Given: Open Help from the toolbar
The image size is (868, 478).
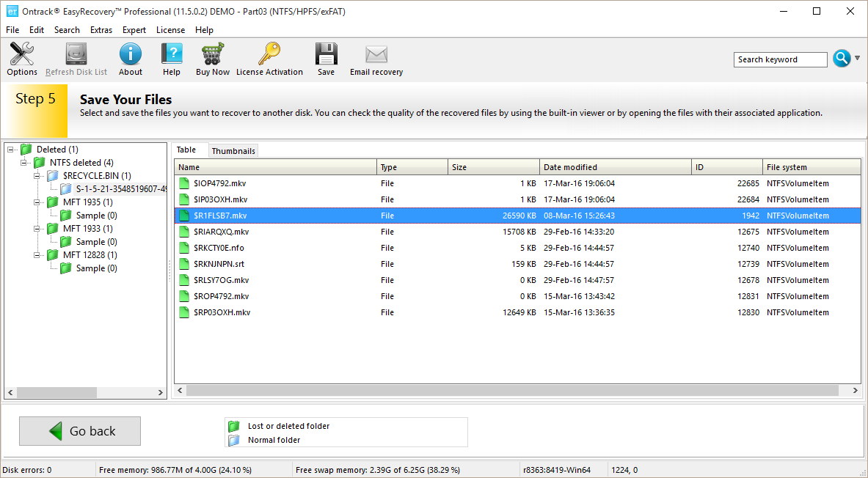Looking at the screenshot, I should (x=171, y=59).
